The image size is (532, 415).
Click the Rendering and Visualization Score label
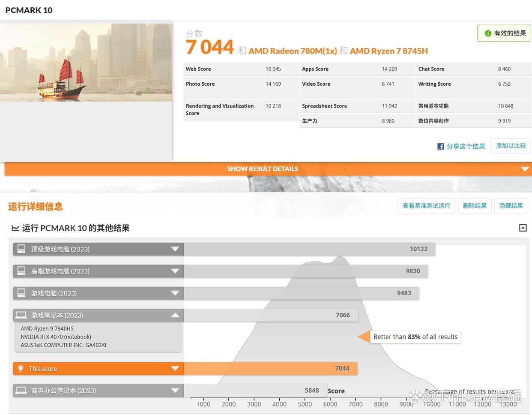click(220, 110)
